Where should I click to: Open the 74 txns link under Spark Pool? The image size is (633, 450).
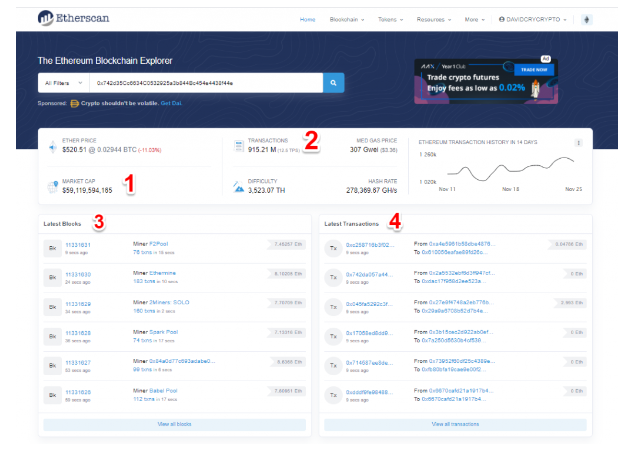tap(143, 340)
